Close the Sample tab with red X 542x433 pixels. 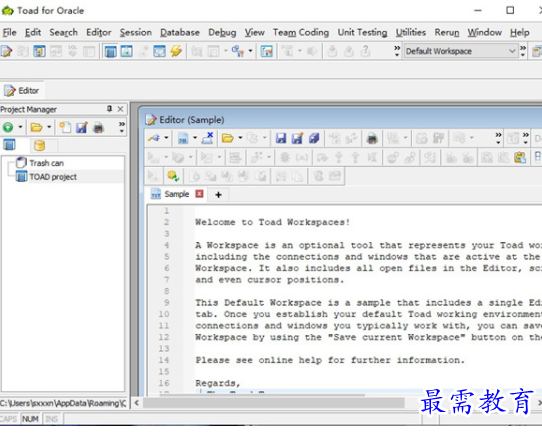point(199,194)
